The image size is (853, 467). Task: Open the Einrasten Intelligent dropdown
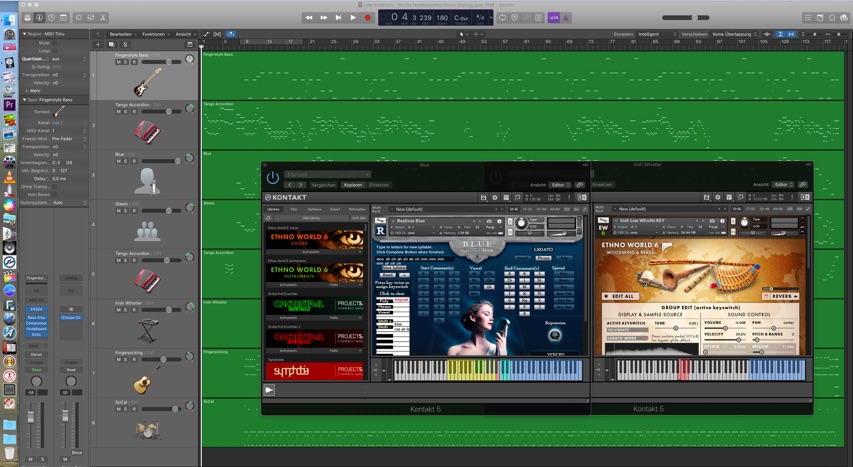point(657,34)
